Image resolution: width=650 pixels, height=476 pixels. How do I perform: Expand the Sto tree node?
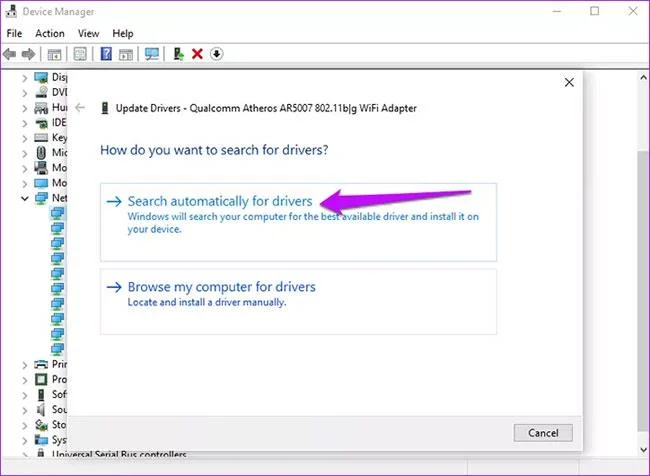coord(24,425)
